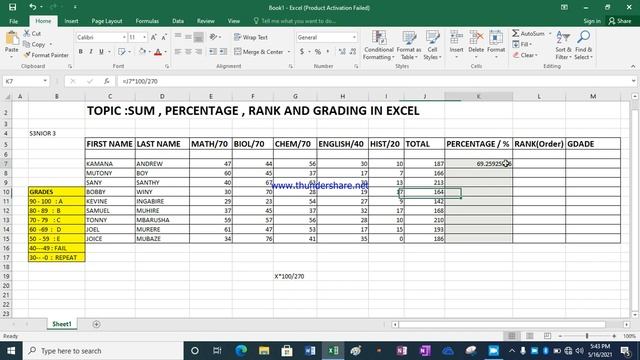Open the Clear dropdown
The width and height of the screenshot is (640, 360).
click(x=525, y=55)
